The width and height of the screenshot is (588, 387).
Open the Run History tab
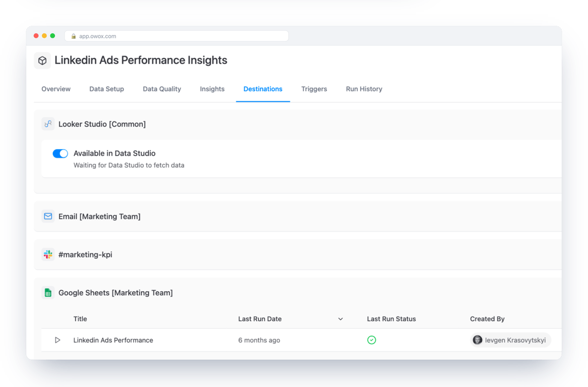coord(364,89)
